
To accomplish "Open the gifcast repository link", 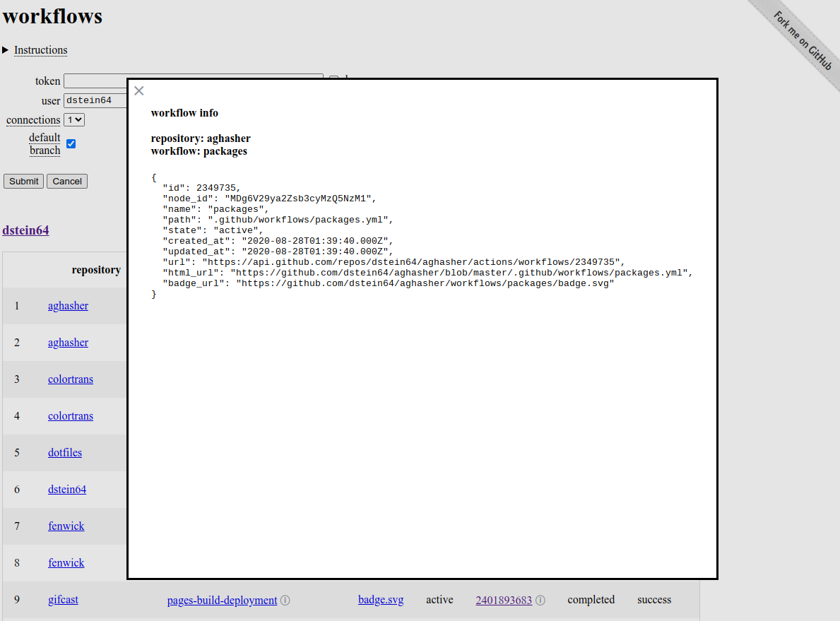I will pyautogui.click(x=63, y=599).
